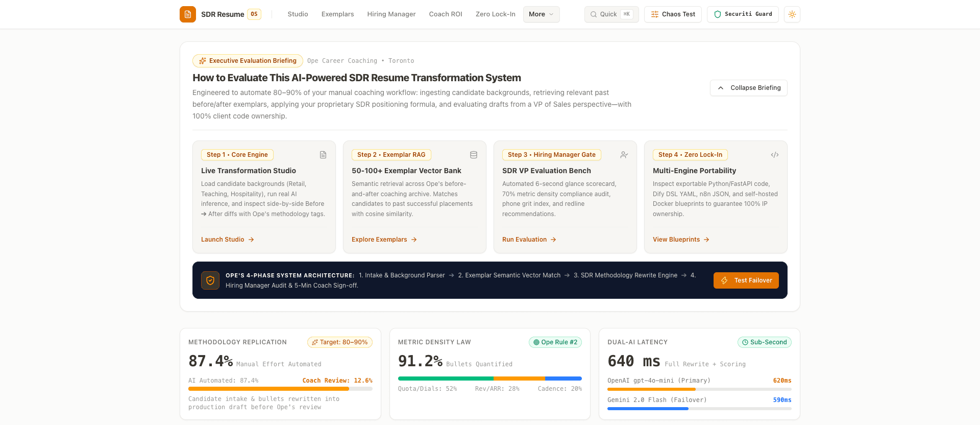Open the More dropdown menu
Image resolution: width=980 pixels, height=425 pixels.
(541, 14)
